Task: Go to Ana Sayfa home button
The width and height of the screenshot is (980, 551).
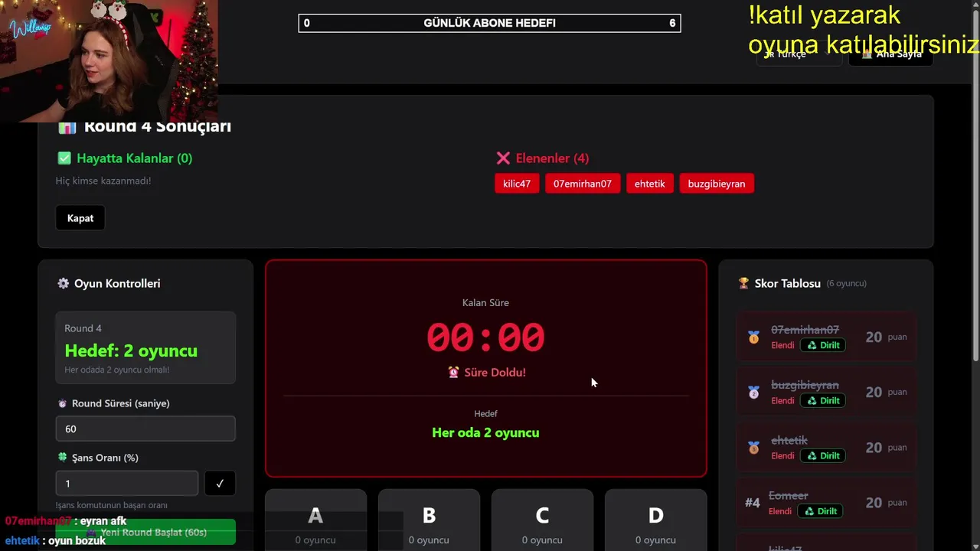Action: pos(891,54)
